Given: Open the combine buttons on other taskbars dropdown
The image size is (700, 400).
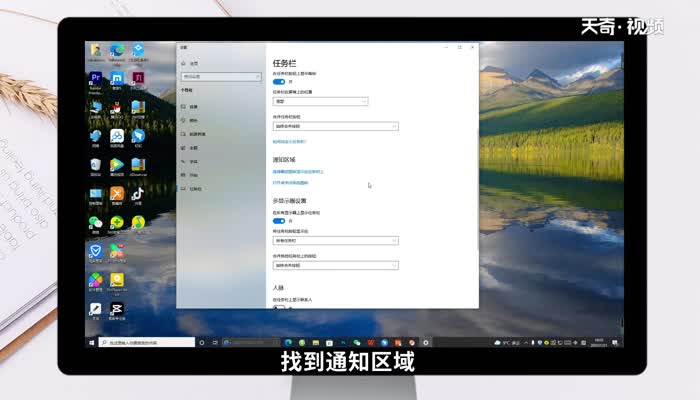Looking at the screenshot, I should [x=336, y=265].
